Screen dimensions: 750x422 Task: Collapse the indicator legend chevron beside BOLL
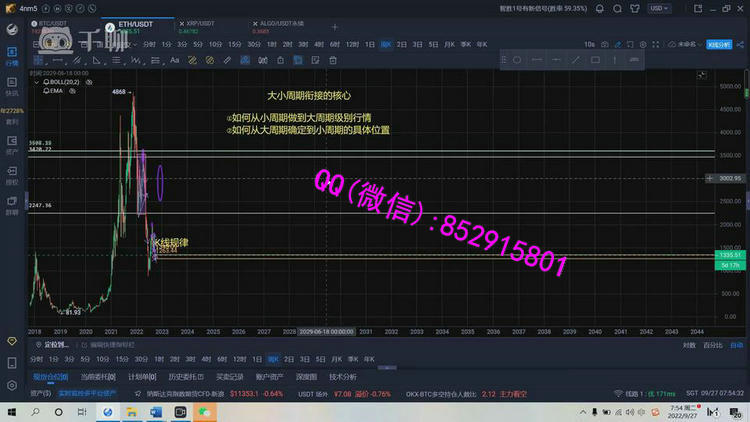pos(36,81)
